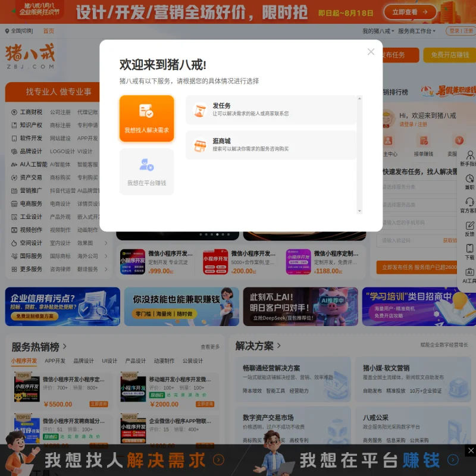Viewport: 476px width, 476px height.
Task: Switch to the UI设计 tab
Action: pos(109,361)
